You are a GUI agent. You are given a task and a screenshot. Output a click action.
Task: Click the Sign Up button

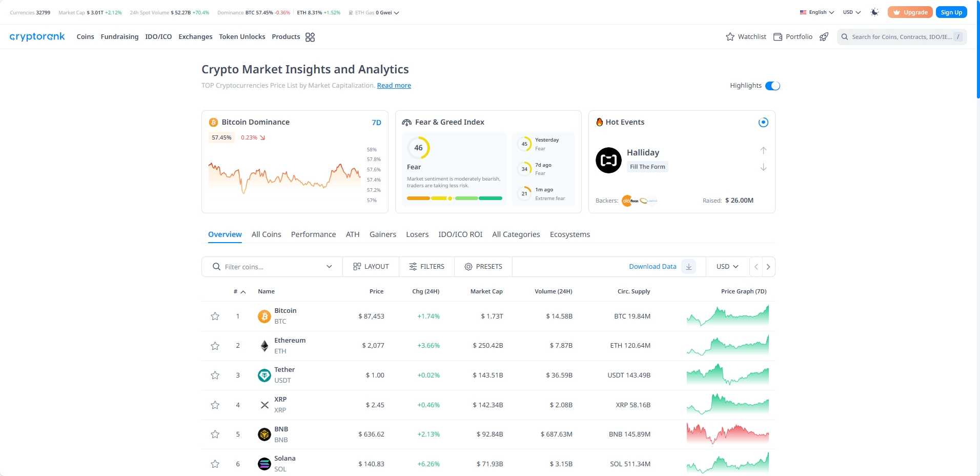point(951,12)
